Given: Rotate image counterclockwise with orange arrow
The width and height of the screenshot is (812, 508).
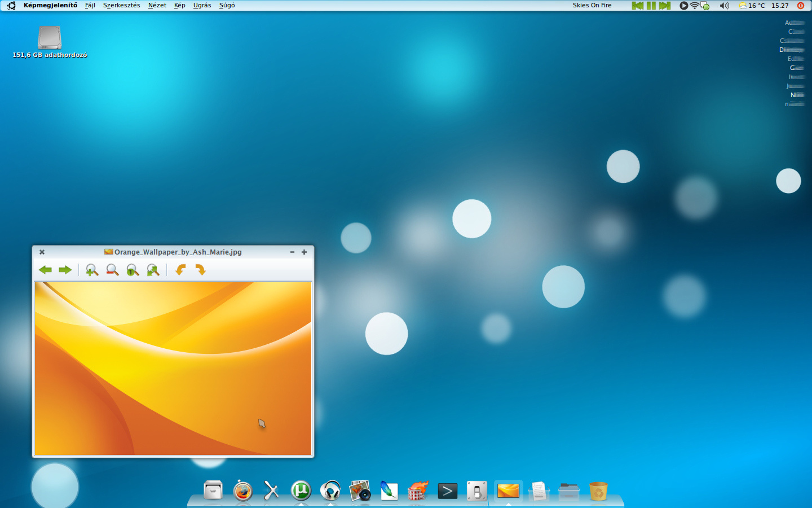Looking at the screenshot, I should click(180, 270).
